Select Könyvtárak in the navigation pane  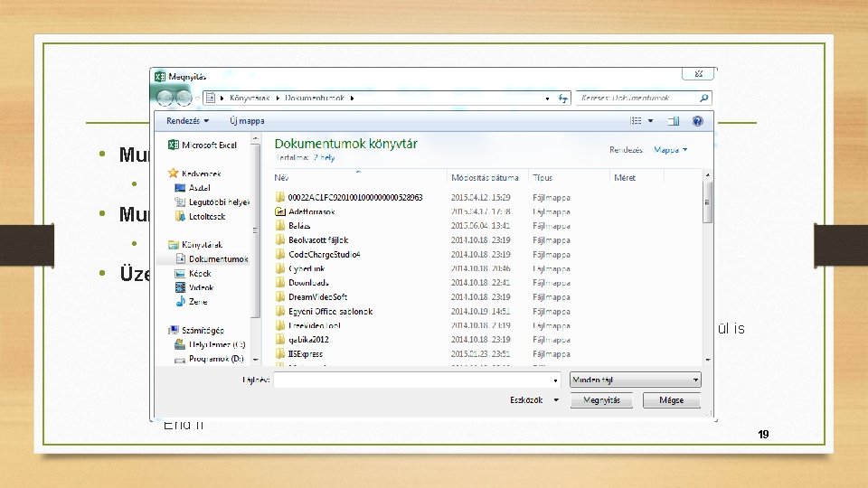[x=195, y=245]
